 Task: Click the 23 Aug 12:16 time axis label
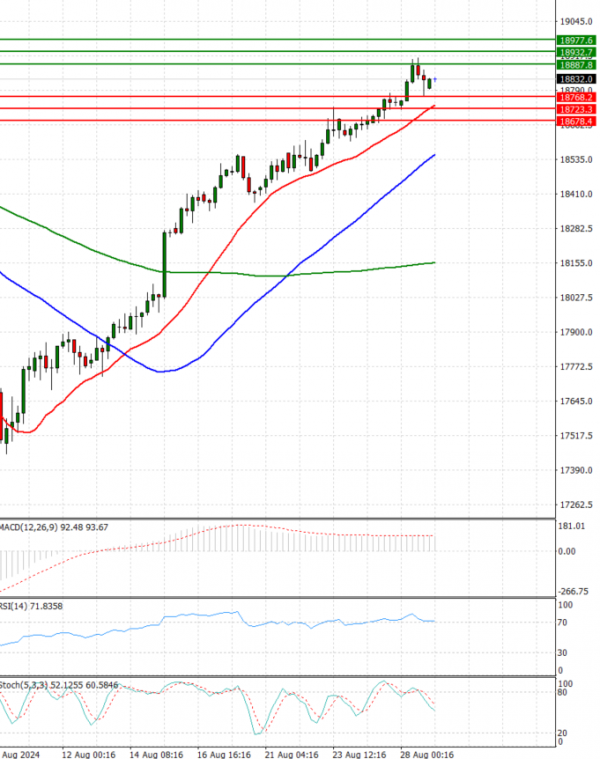point(359,754)
